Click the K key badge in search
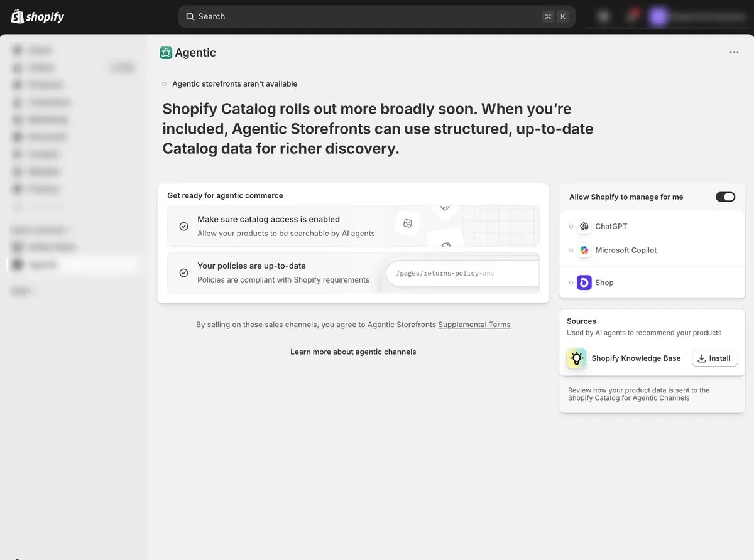The image size is (754, 560). (x=562, y=17)
